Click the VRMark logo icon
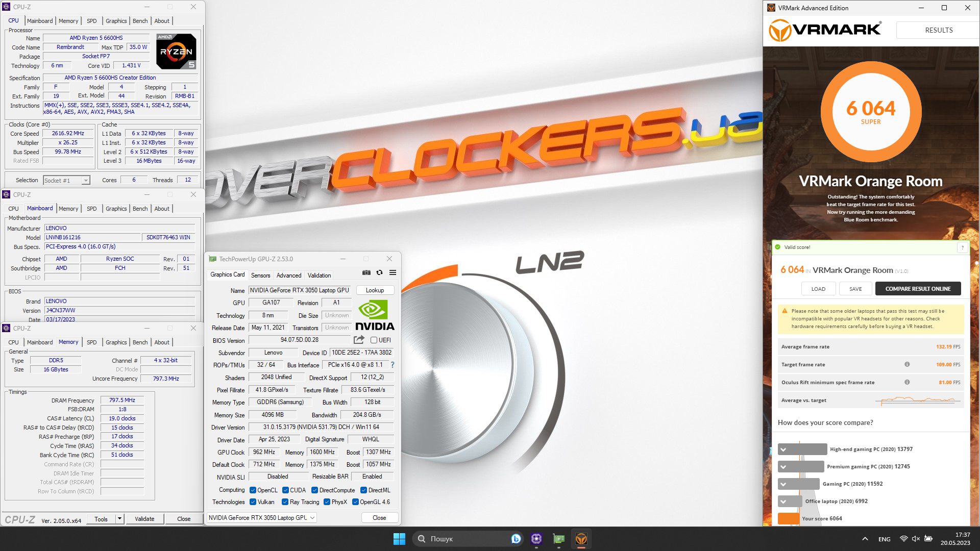The image size is (980, 551). pyautogui.click(x=780, y=30)
